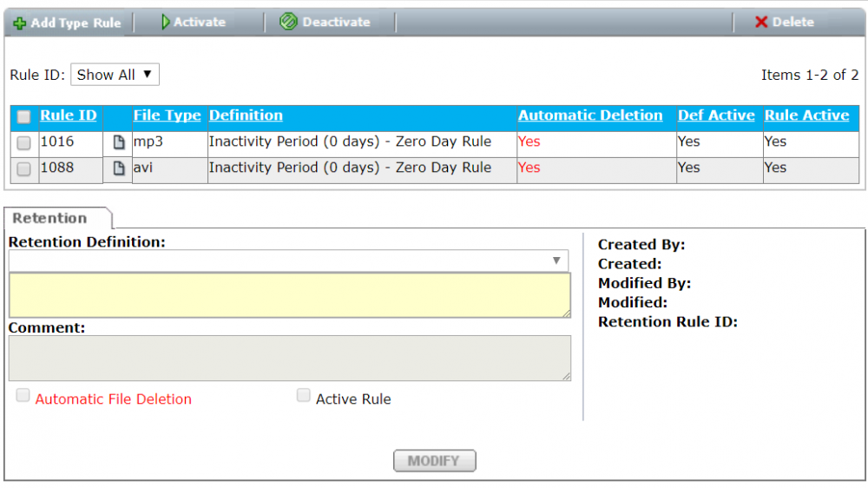Check the box for rule 1016
Image resolution: width=868 pixels, height=488 pixels.
click(24, 143)
